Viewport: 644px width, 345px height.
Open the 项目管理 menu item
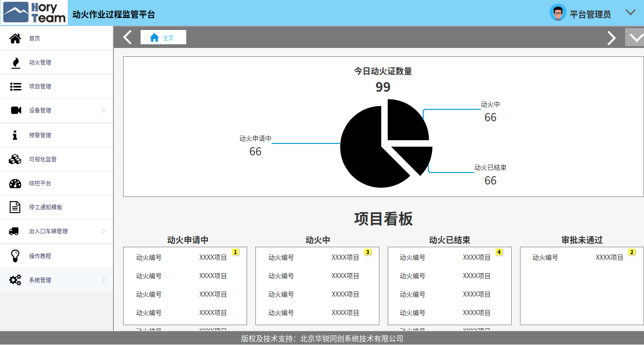coord(56,86)
